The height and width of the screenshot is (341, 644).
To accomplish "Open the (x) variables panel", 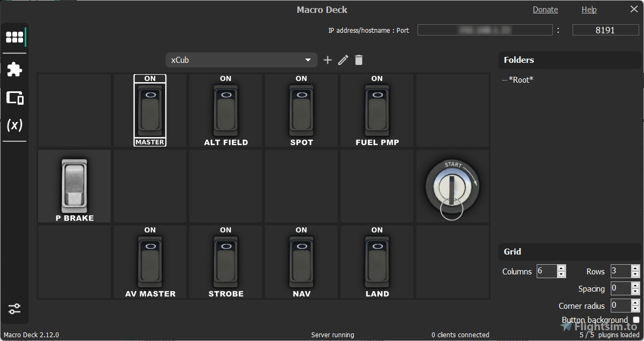I will click(14, 125).
